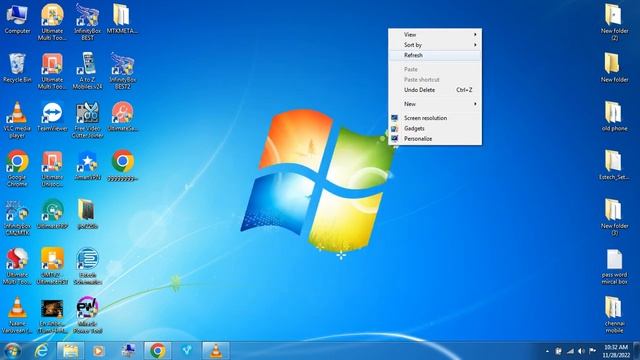This screenshot has width=640, height=360.
Task: Select the Miracle Power Tool shortcut
Action: (x=87, y=315)
